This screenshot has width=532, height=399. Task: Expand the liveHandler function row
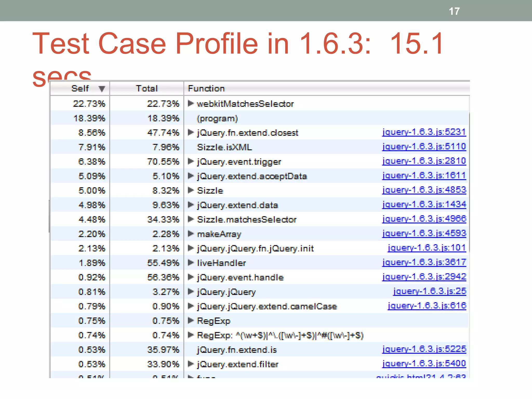pyautogui.click(x=190, y=263)
